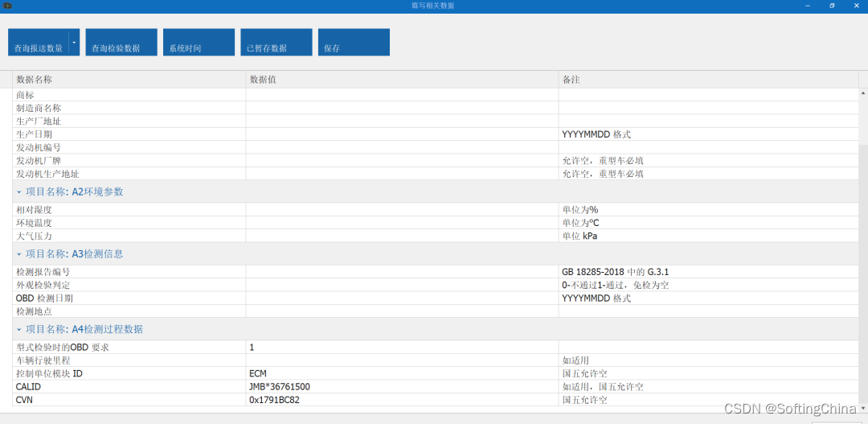The image size is (868, 424).
Task: Click the 数据值 cell for 发动机厂牌
Action: [402, 161]
